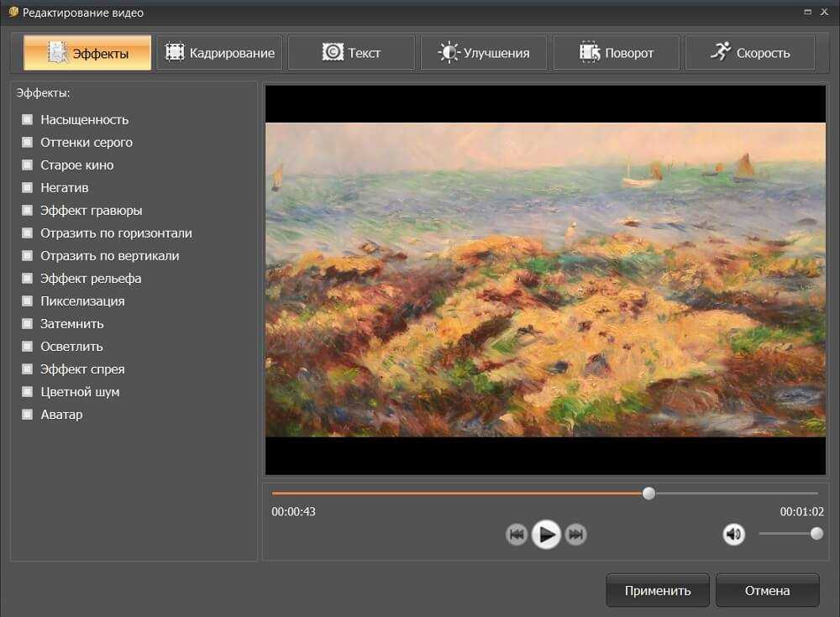Minimize the video editing window
The image size is (840, 617).
tap(807, 12)
